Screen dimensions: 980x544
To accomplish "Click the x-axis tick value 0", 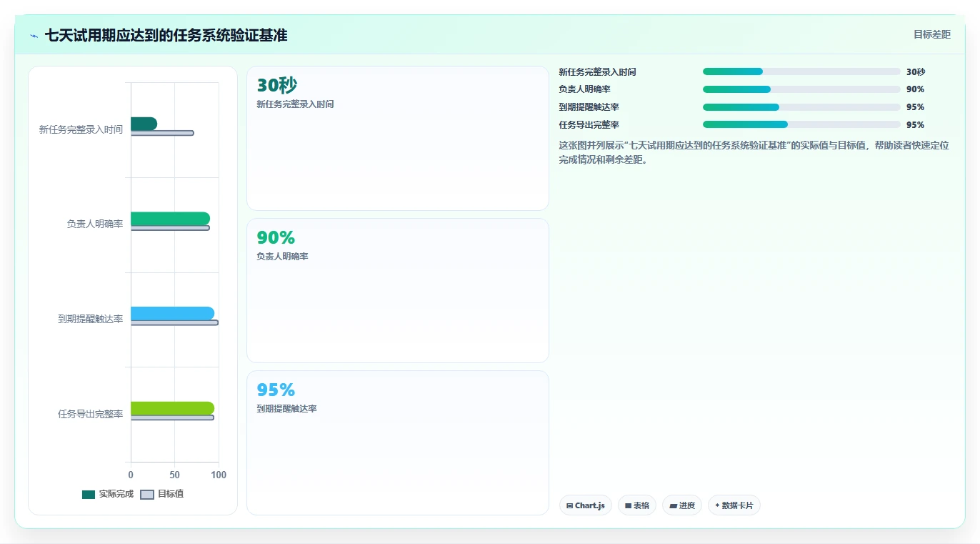I will pyautogui.click(x=131, y=475).
